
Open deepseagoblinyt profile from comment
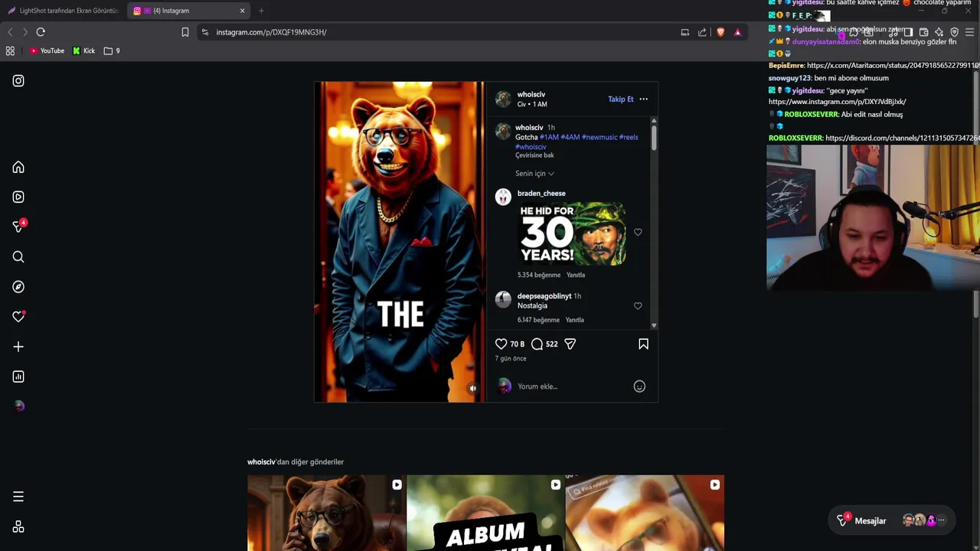[x=544, y=296]
